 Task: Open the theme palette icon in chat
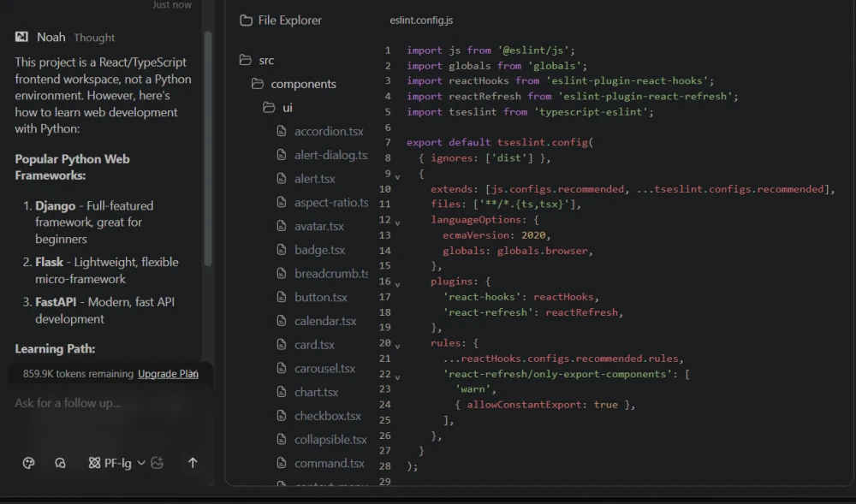[28, 463]
